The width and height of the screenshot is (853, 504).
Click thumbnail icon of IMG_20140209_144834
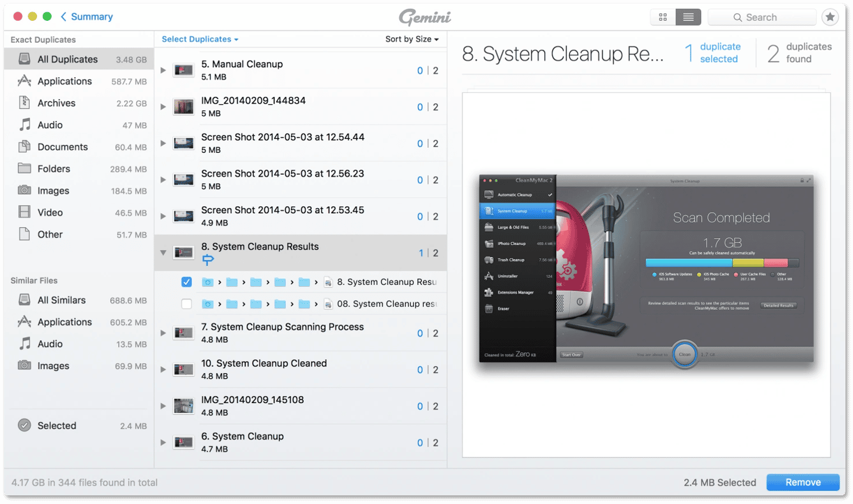(184, 107)
